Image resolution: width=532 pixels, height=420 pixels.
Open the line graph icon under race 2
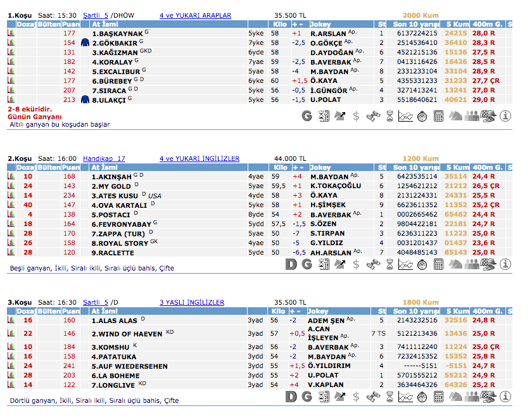(x=406, y=264)
